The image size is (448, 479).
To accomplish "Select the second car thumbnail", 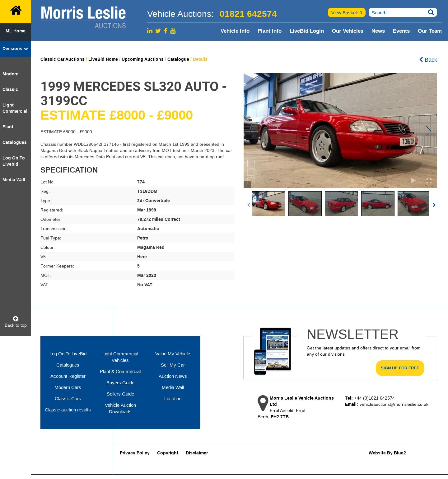I will [305, 204].
